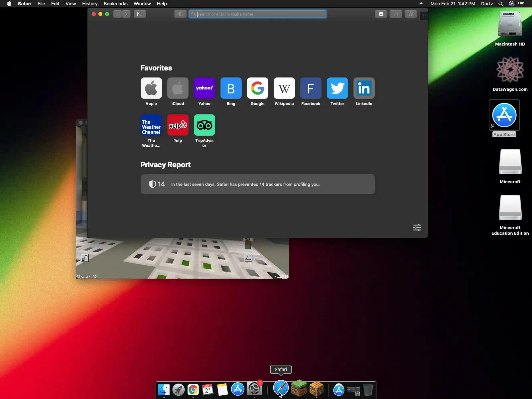The image size is (532, 399).
Task: Open the Twitter favorite
Action: click(337, 88)
